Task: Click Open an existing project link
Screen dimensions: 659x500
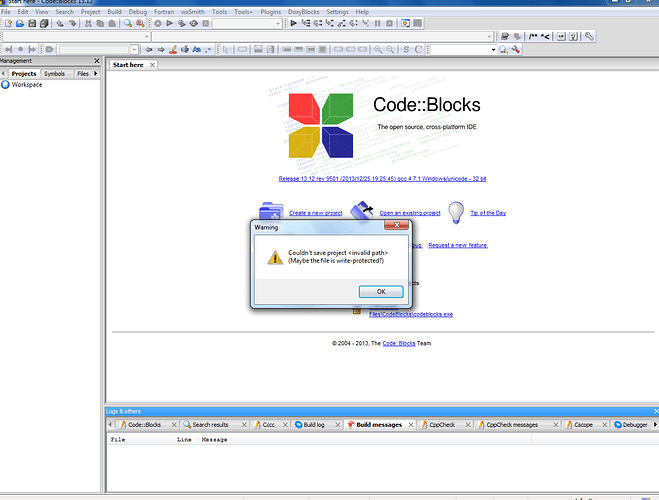Action: tap(410, 213)
